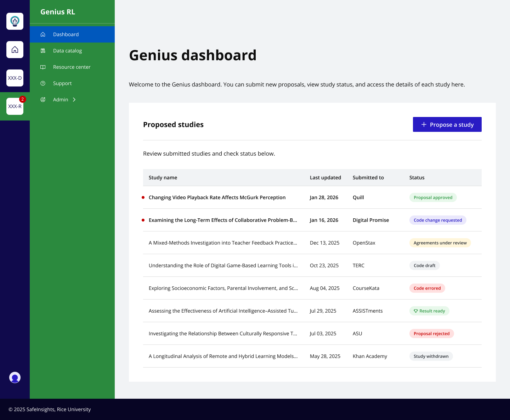Click the Admin gear icon
This screenshot has height=420, width=510.
point(43,99)
